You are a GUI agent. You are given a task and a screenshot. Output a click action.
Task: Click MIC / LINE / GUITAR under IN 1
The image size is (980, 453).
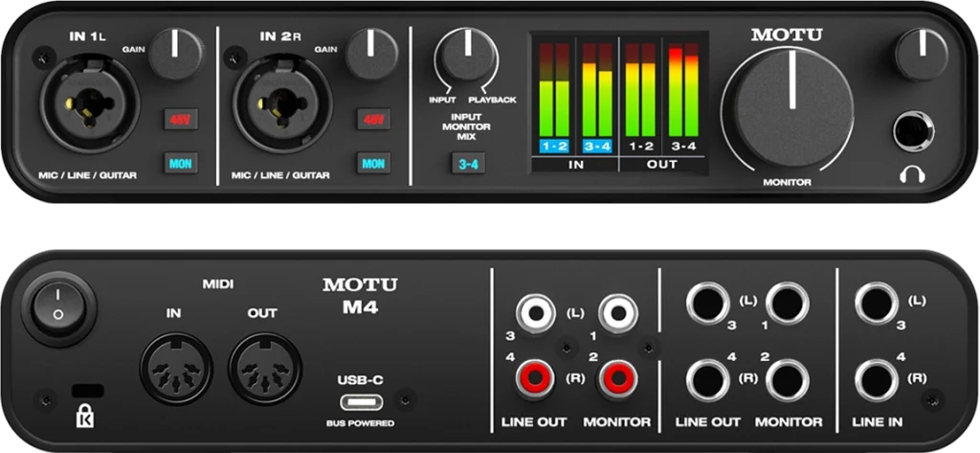pos(87,176)
